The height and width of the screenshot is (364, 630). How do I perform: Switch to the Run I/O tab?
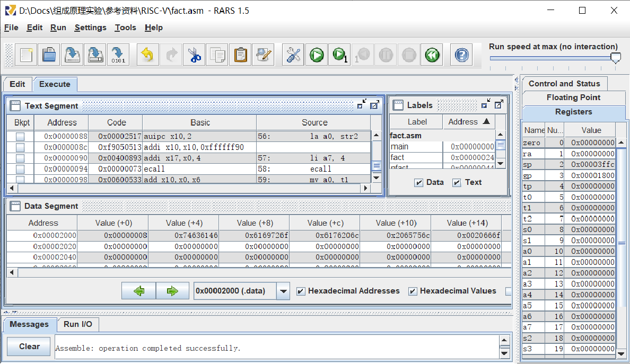[78, 324]
